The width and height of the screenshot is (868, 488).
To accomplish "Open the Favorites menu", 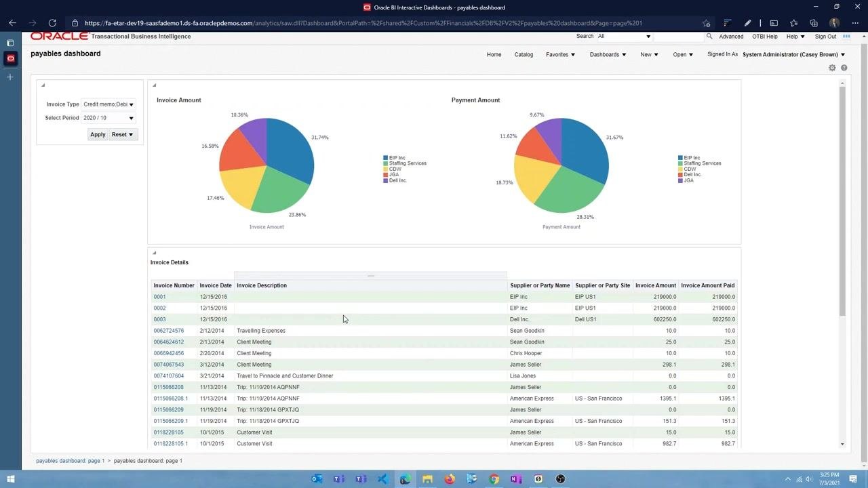I will point(560,54).
